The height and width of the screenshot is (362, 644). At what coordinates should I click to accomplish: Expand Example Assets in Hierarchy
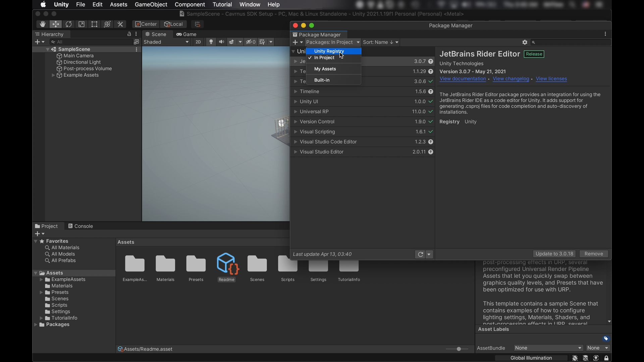[53, 75]
